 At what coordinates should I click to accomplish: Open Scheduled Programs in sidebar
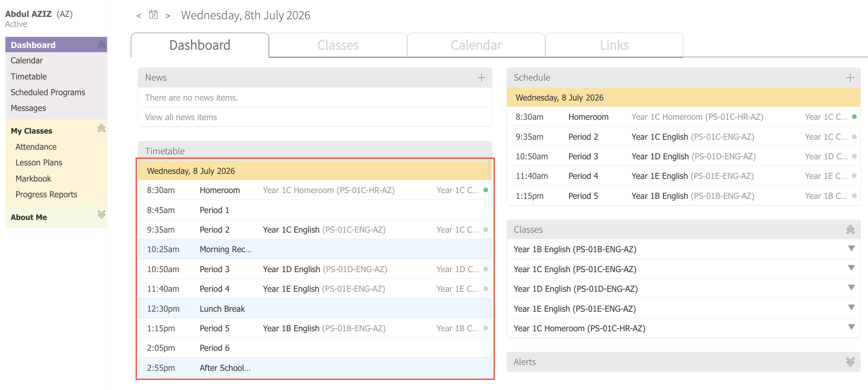48,92
